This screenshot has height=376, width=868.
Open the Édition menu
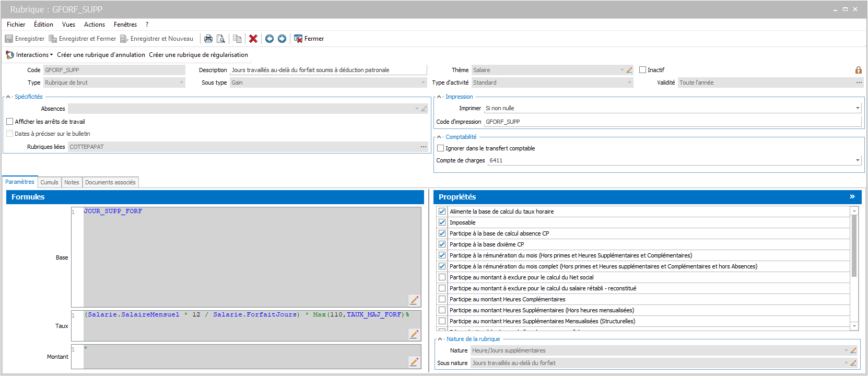[43, 25]
